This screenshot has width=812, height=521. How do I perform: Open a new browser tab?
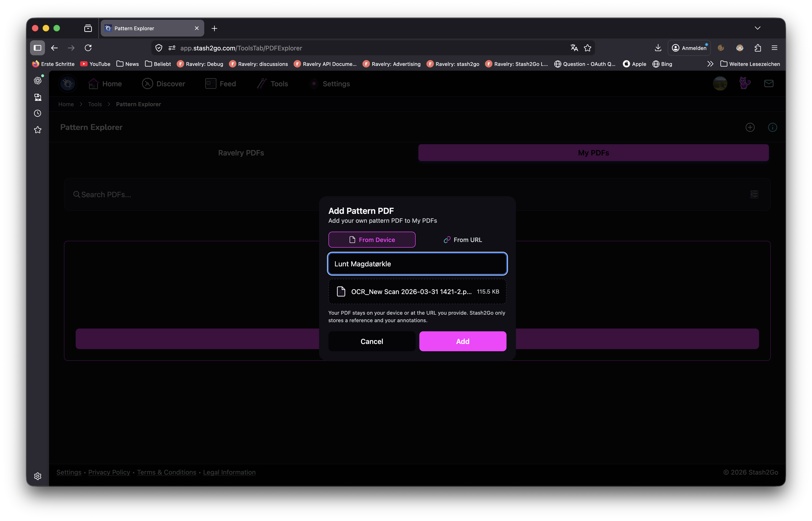point(214,28)
